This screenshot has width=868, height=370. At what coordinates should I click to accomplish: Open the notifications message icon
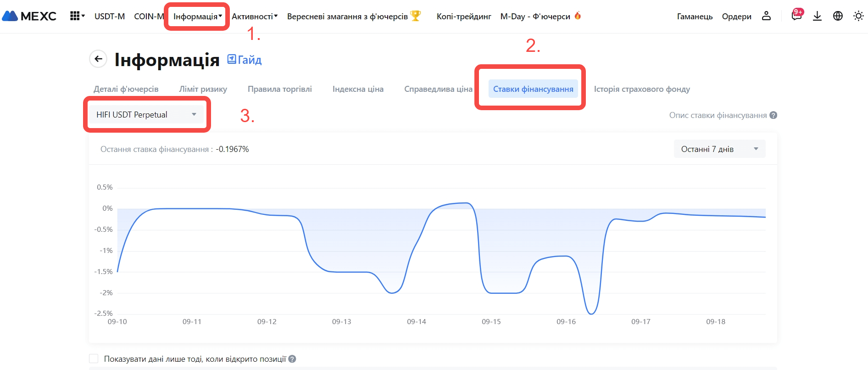796,16
